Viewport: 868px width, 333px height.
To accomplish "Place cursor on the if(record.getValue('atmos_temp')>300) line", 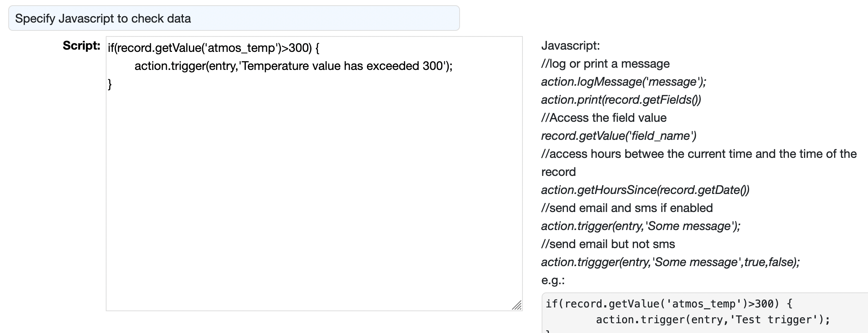I will point(213,48).
